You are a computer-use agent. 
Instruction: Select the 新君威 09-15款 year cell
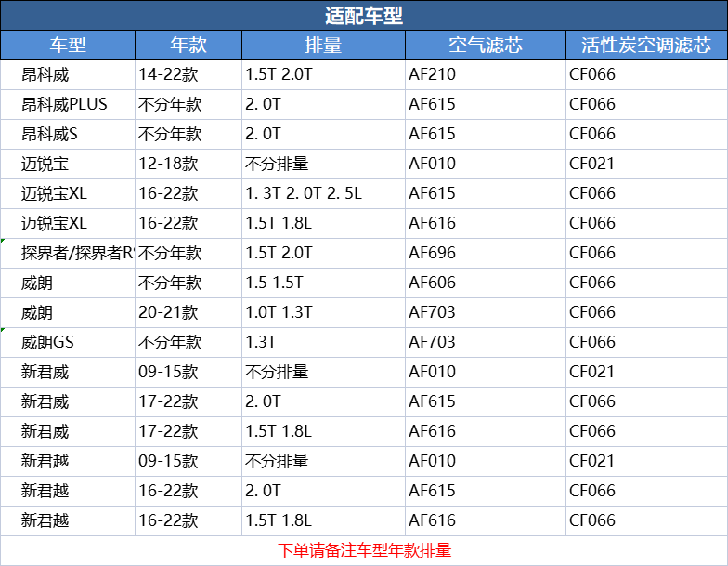click(x=188, y=372)
